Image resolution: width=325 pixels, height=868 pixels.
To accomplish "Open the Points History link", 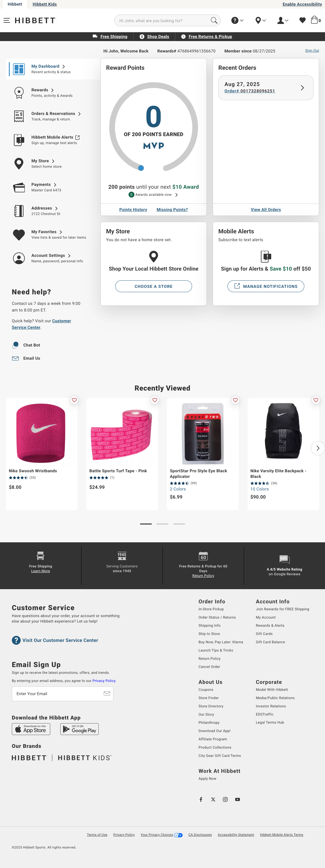I will point(133,210).
